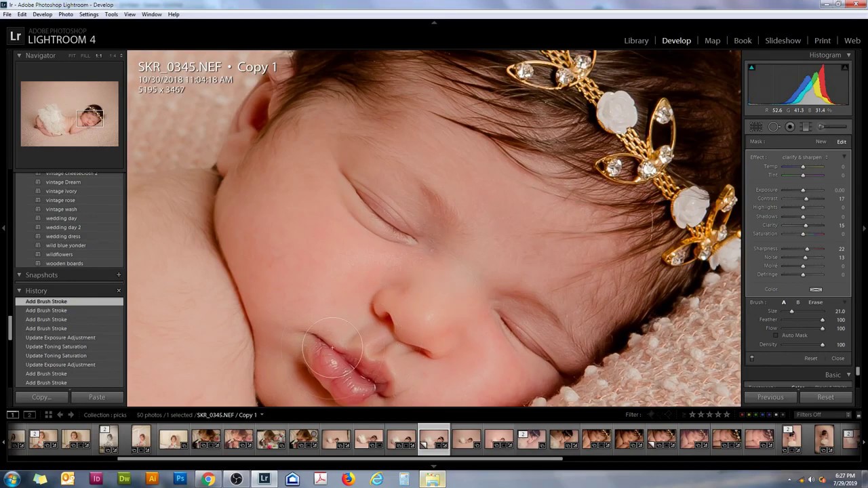Select the Crop Overlay grid tool

click(x=757, y=127)
